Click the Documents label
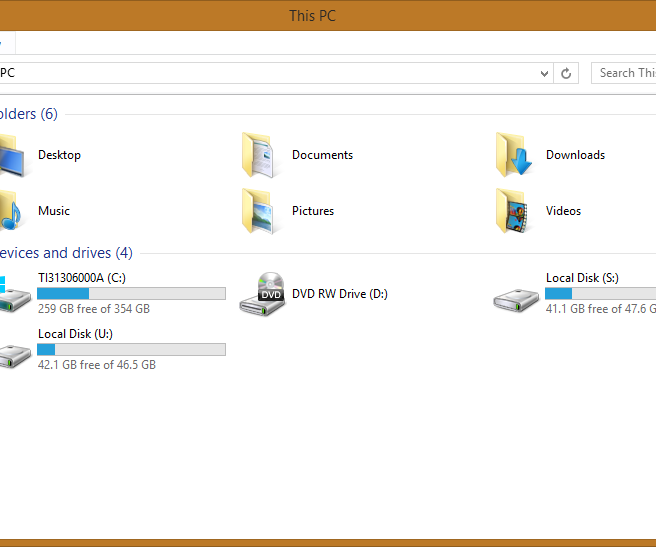 [x=323, y=155]
